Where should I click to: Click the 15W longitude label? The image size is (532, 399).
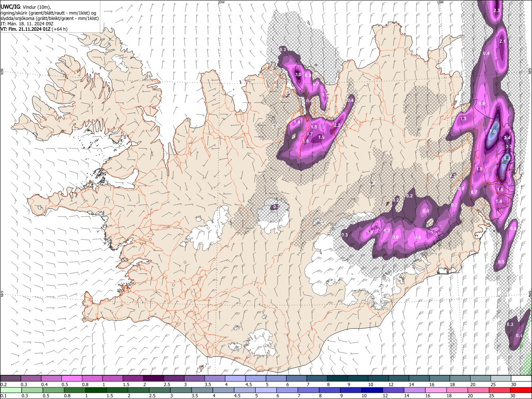[441, 2]
